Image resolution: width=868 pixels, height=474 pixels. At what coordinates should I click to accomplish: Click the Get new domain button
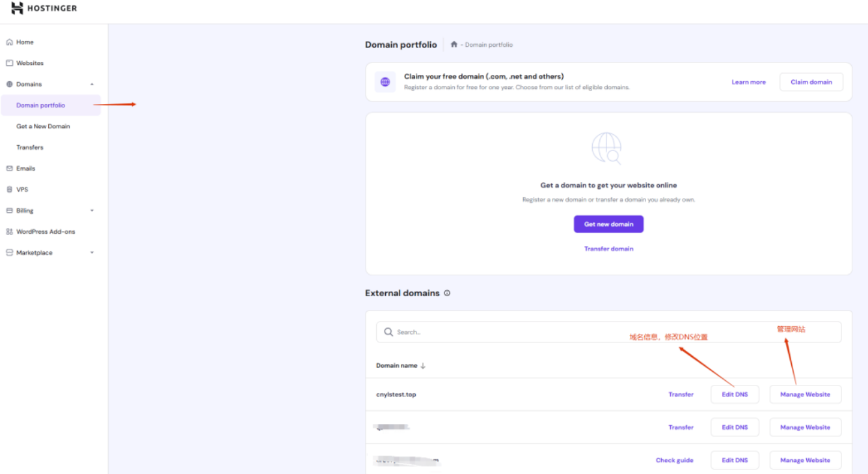(608, 224)
